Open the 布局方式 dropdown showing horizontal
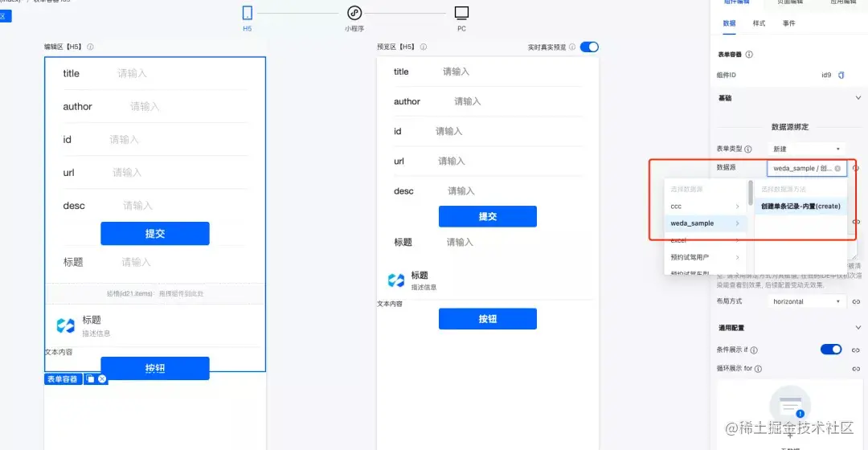 click(x=806, y=301)
